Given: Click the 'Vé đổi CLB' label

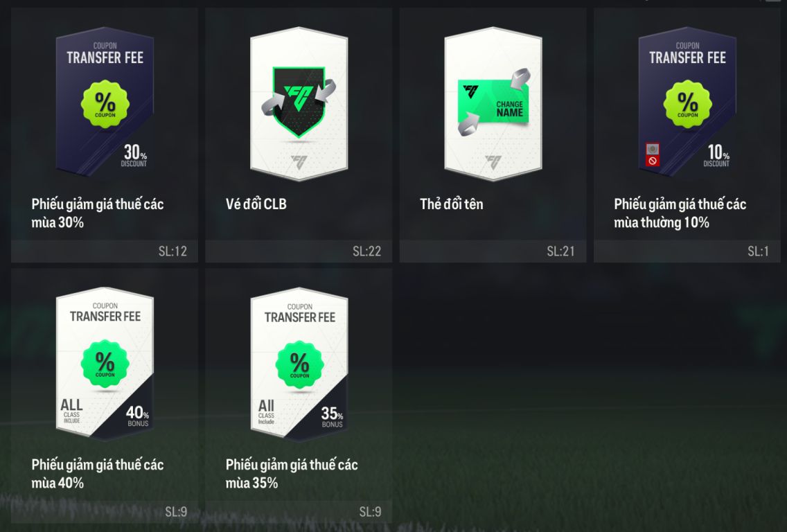Looking at the screenshot, I should 256,204.
